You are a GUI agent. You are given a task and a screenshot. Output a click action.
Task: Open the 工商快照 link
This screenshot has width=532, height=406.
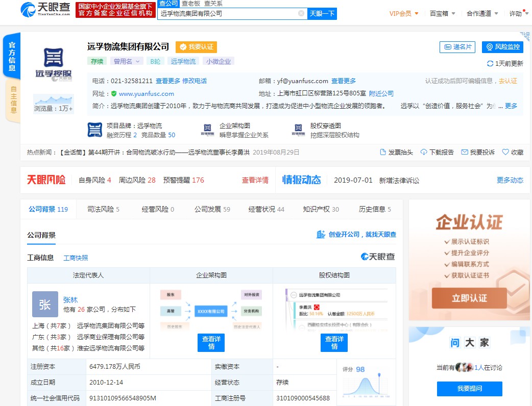pyautogui.click(x=76, y=258)
